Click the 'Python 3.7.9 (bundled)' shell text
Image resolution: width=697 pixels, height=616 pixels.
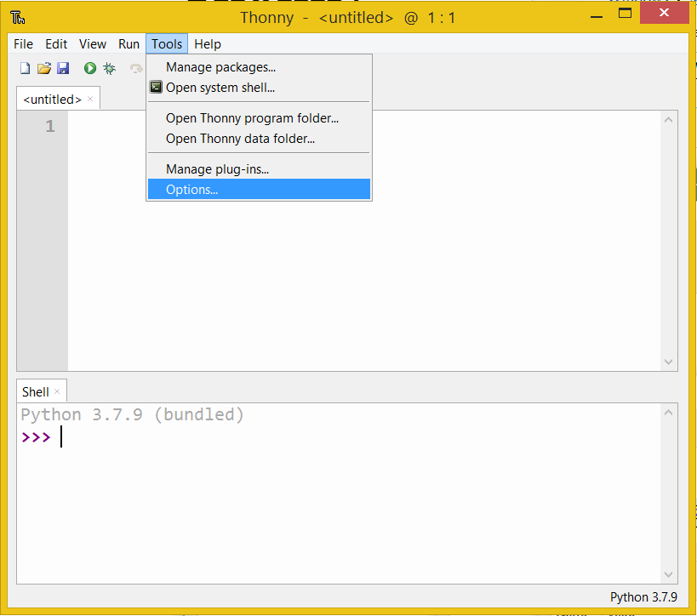pyautogui.click(x=133, y=414)
